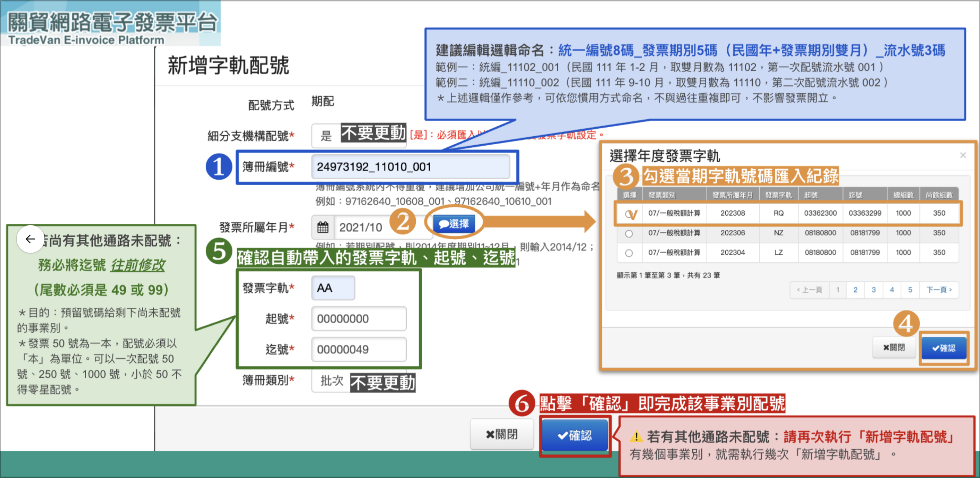Close the 選擇年度發票字軌 dialog with X
980x478 pixels.
coord(963,155)
